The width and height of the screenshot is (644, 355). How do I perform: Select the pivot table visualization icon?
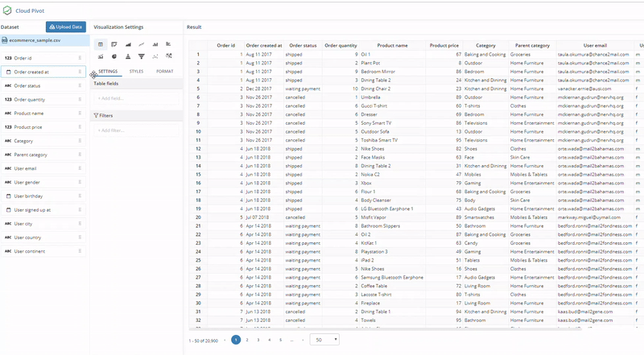tap(114, 44)
